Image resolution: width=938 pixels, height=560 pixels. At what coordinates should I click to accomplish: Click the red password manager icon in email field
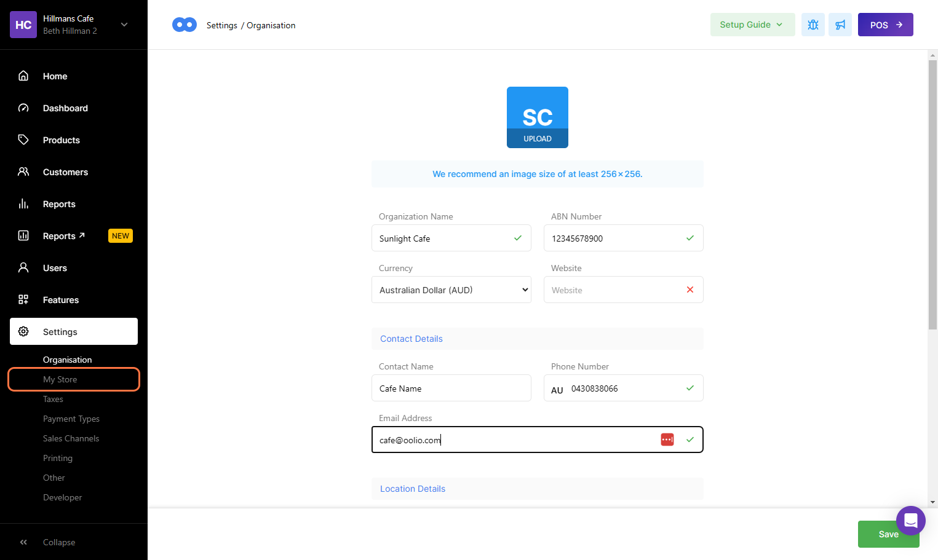point(667,440)
